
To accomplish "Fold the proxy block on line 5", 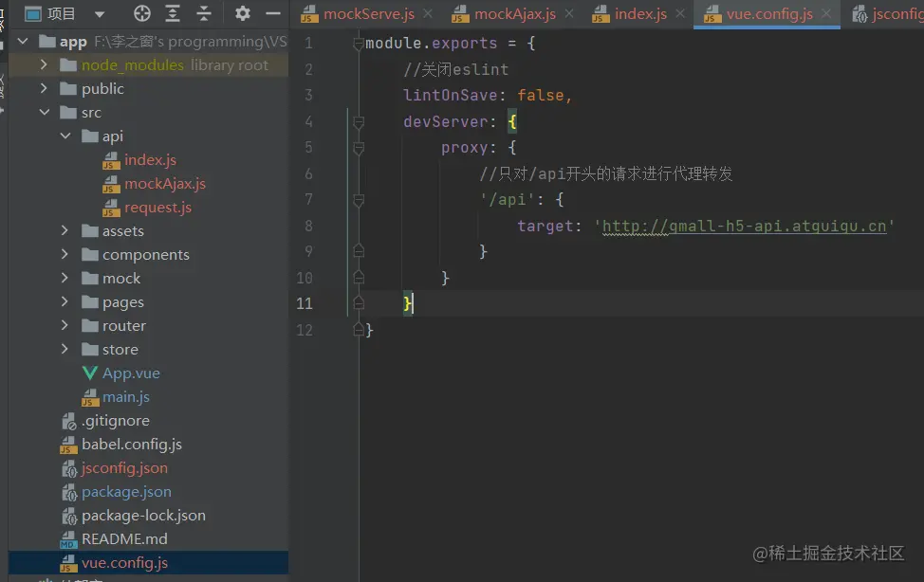I will 359,147.
